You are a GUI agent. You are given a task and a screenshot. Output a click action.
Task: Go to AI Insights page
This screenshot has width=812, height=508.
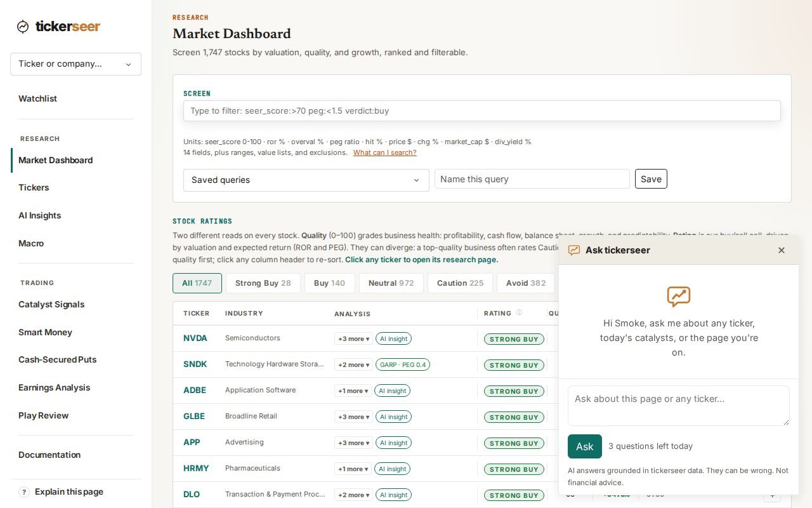pyautogui.click(x=39, y=215)
